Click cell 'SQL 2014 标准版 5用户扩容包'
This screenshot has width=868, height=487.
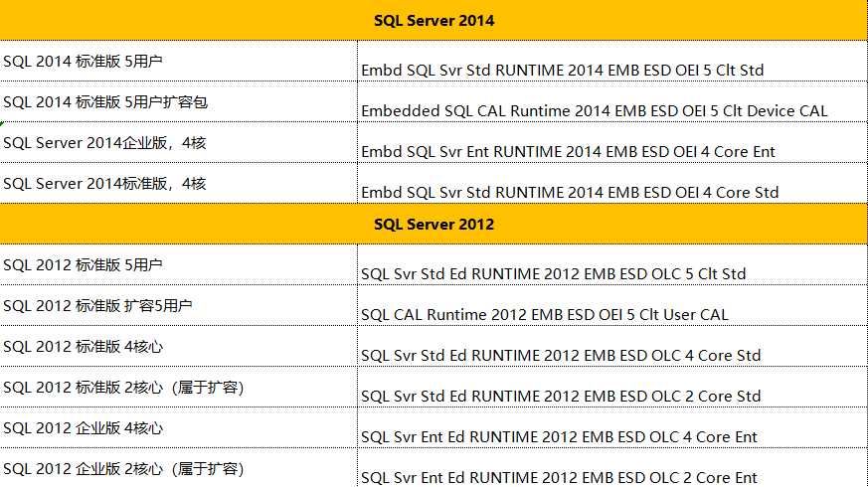tap(179, 101)
